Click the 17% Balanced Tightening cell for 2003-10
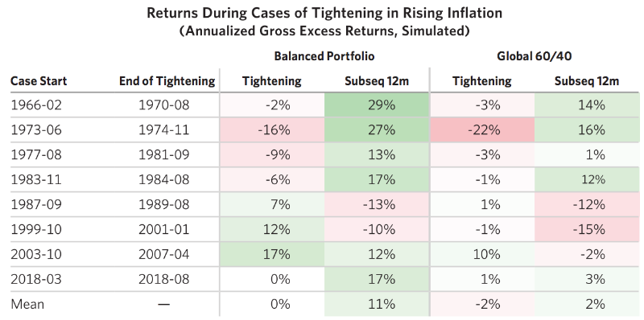The width and height of the screenshot is (644, 320). (272, 254)
